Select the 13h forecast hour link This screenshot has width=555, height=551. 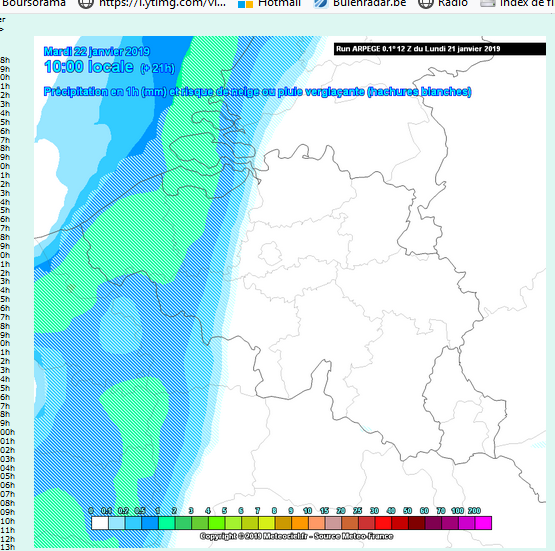7,547
